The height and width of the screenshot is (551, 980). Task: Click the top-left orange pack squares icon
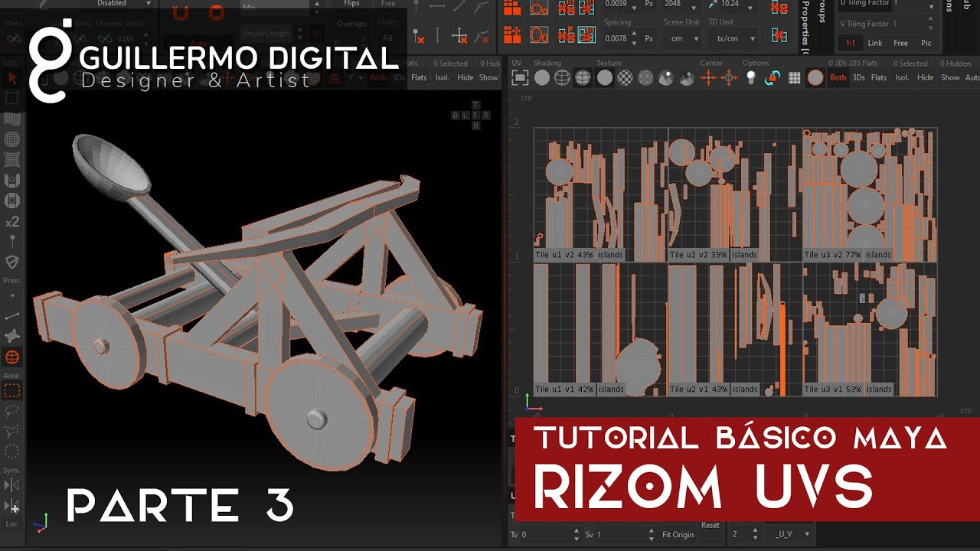click(x=512, y=8)
